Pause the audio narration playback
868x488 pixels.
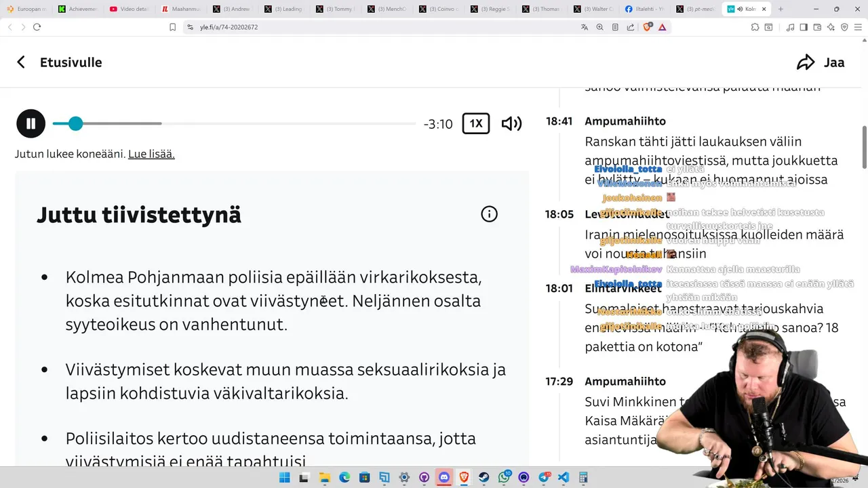(x=31, y=123)
